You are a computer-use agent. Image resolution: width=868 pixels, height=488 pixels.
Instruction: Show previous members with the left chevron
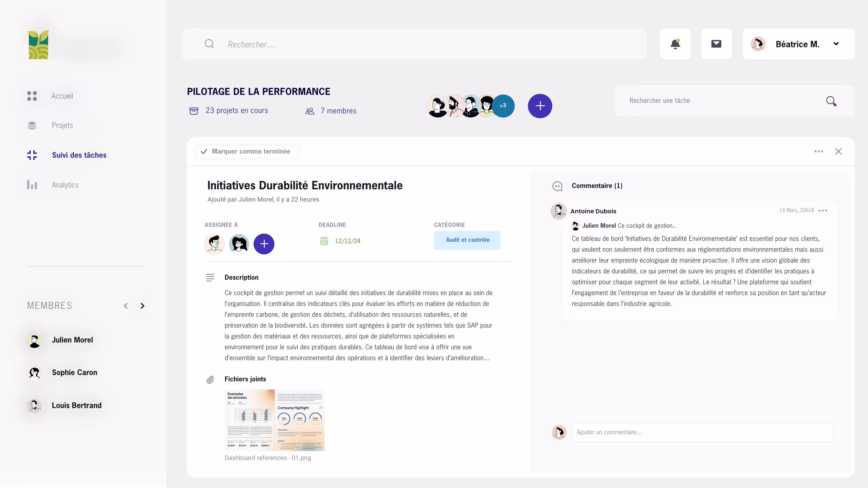click(x=126, y=306)
